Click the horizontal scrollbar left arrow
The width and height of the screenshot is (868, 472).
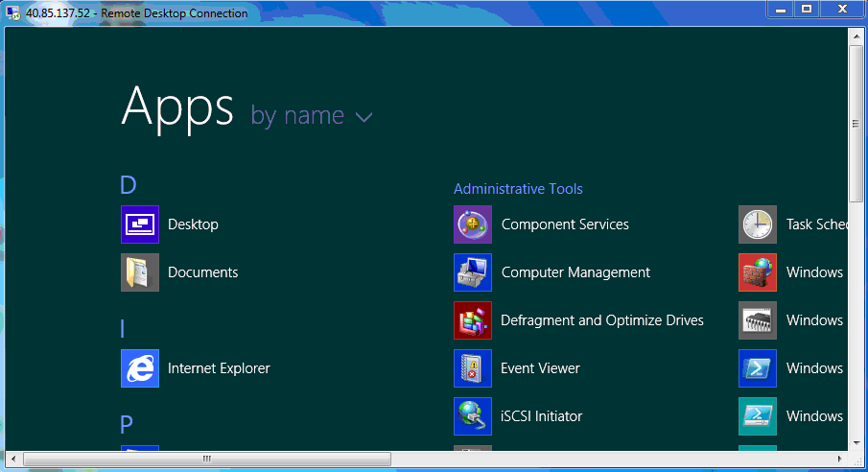tap(13, 459)
